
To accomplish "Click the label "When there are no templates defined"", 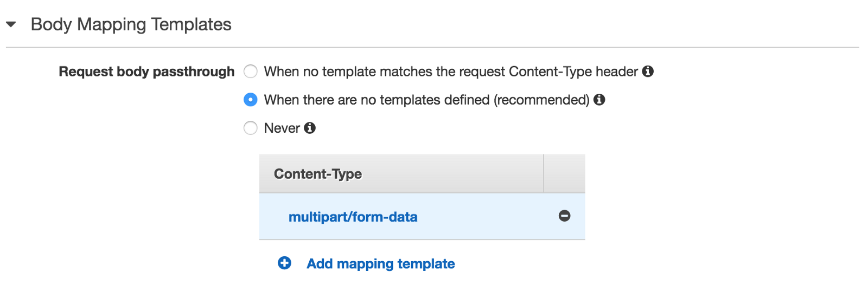I will [x=426, y=100].
